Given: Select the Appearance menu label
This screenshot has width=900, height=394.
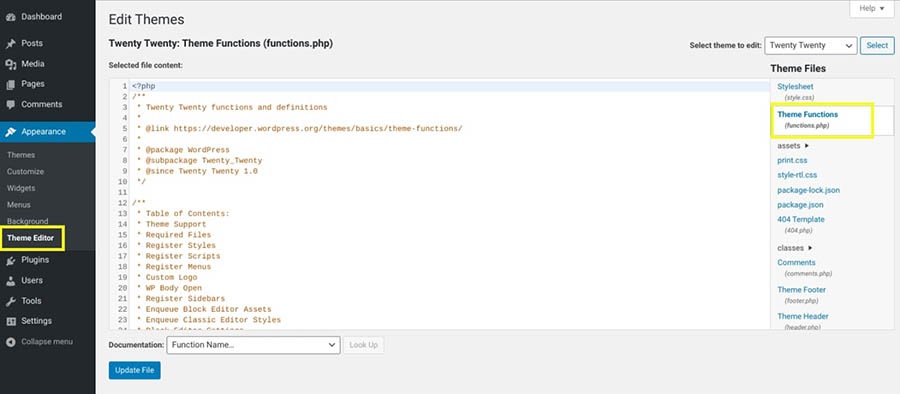Looking at the screenshot, I should (44, 132).
